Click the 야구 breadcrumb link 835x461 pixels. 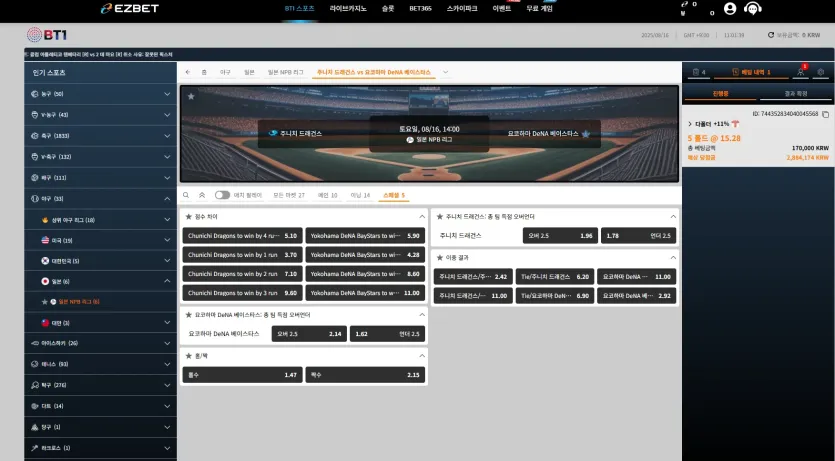pos(225,72)
